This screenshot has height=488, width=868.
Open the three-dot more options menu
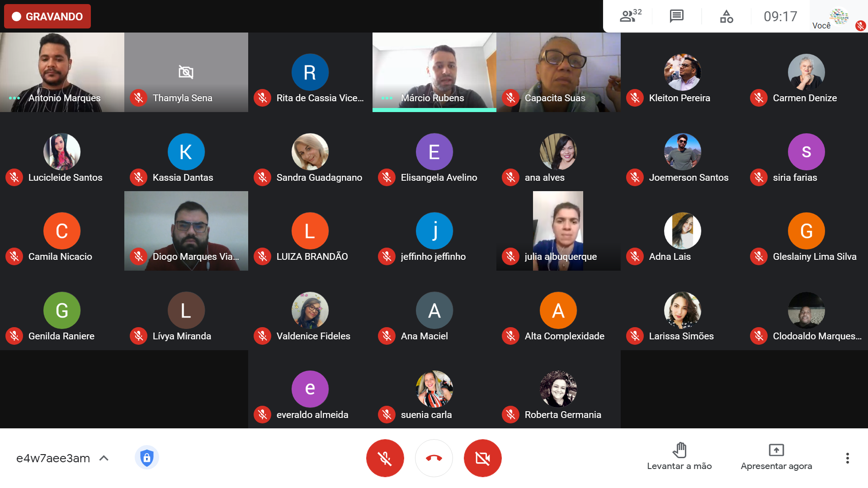coord(848,458)
